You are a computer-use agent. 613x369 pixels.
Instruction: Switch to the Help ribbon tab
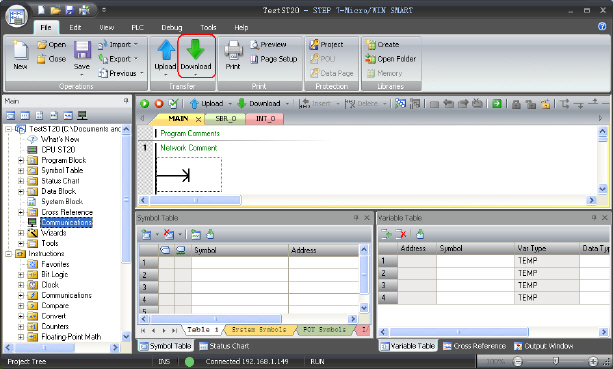(241, 27)
